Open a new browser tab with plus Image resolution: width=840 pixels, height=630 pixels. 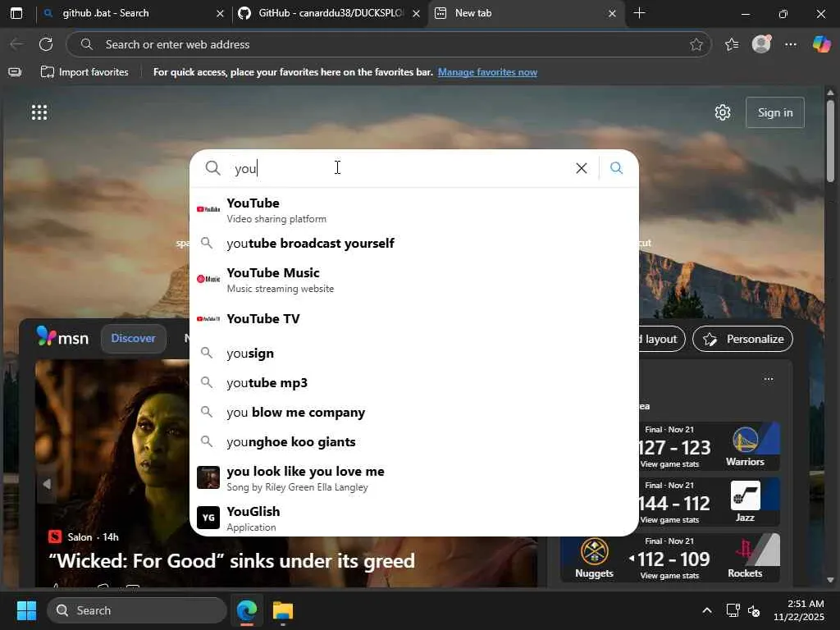click(639, 13)
